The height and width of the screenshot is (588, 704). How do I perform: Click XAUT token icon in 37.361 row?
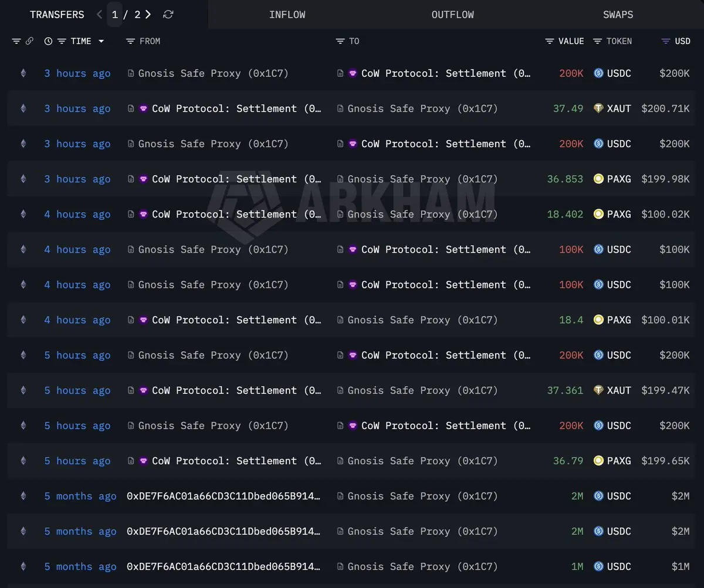point(598,390)
